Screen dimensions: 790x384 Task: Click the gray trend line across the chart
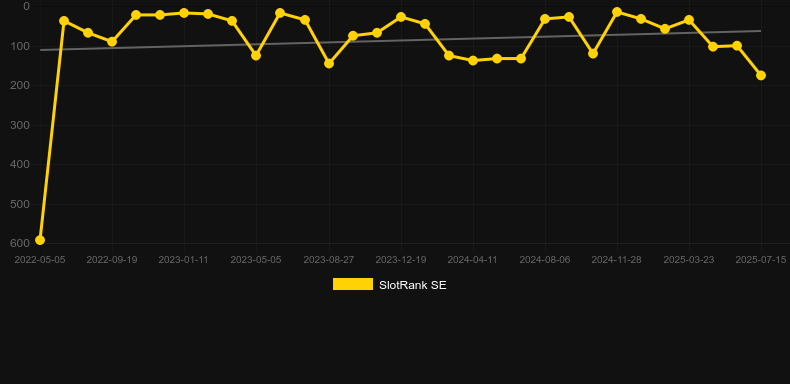pos(401,41)
